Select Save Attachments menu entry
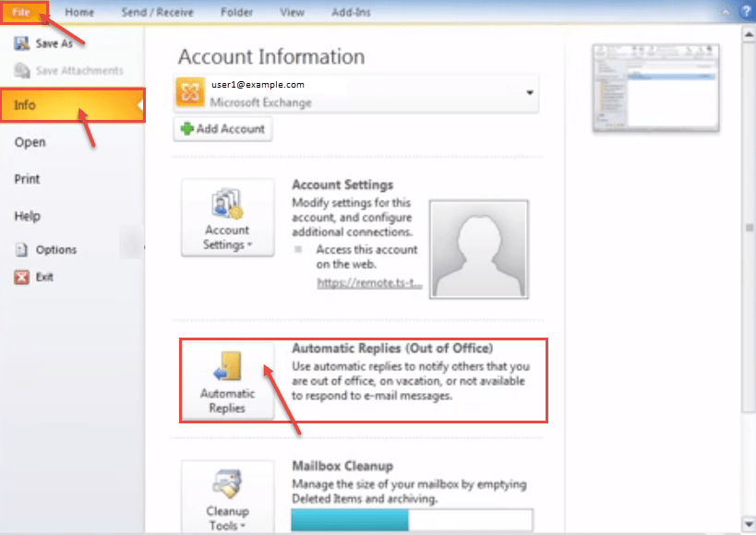756x535 pixels. click(x=79, y=71)
